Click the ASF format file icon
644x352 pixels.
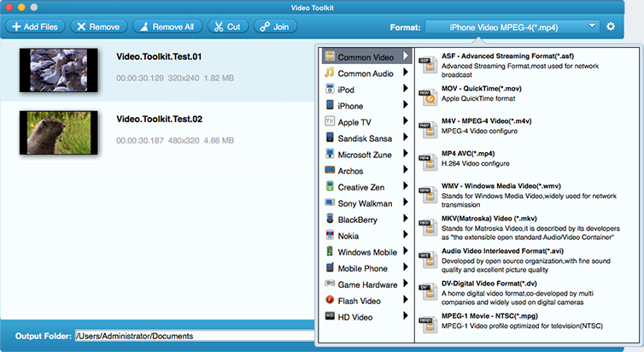click(426, 61)
